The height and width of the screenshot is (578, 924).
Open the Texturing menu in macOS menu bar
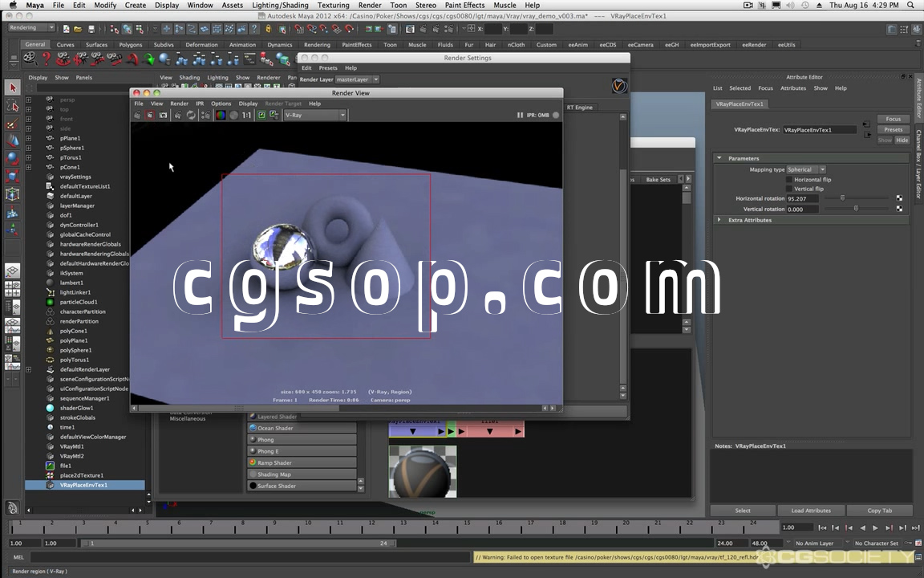(x=333, y=5)
